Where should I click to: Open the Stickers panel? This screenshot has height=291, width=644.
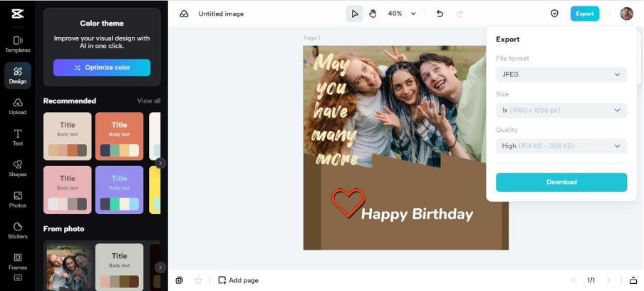(x=18, y=230)
